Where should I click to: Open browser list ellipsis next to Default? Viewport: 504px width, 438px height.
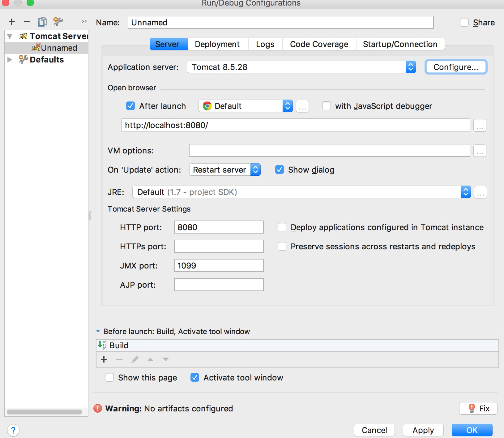click(x=302, y=106)
